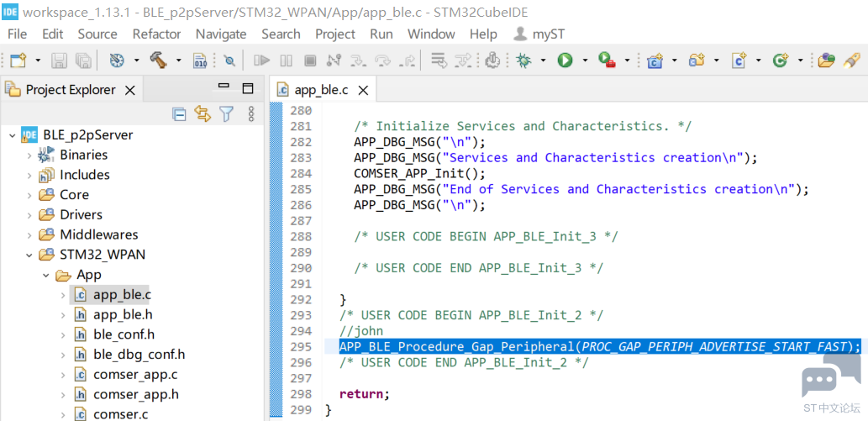Open the Build hammer dropdown arrow
This screenshot has width=868, height=421.
pyautogui.click(x=178, y=61)
